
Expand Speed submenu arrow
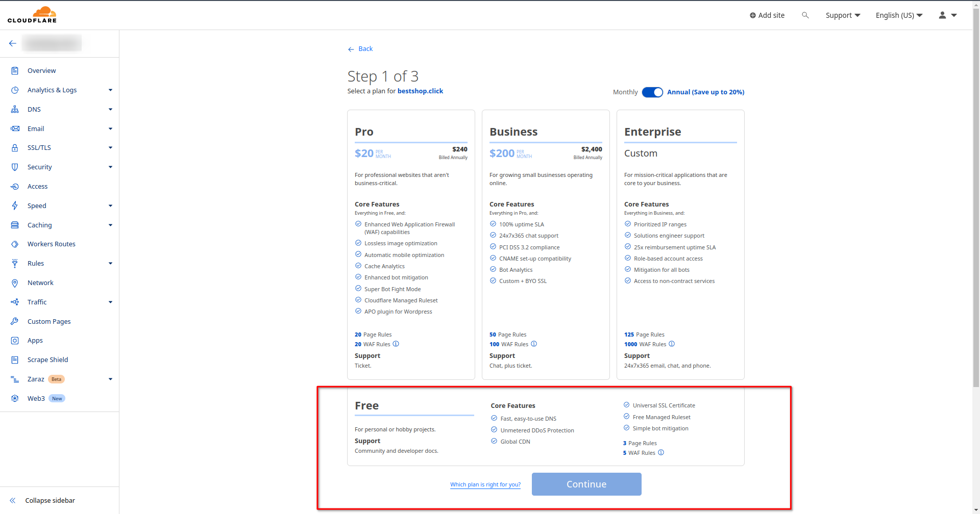click(110, 206)
